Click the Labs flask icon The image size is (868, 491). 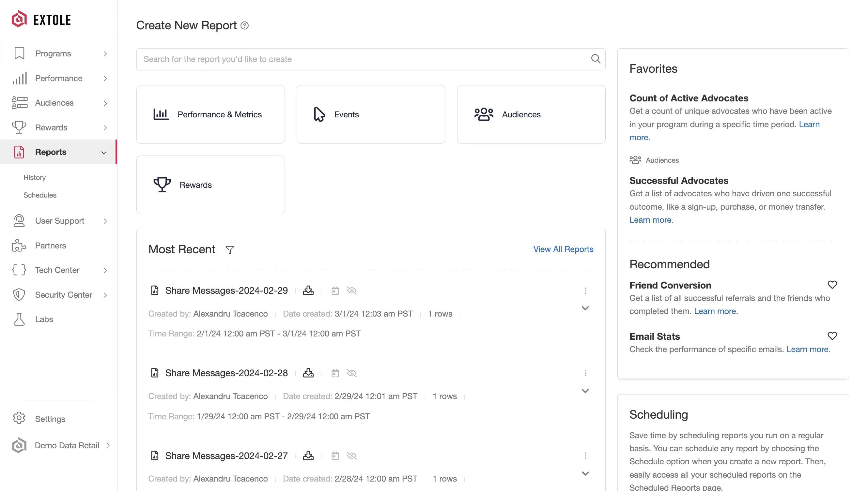[x=19, y=319]
